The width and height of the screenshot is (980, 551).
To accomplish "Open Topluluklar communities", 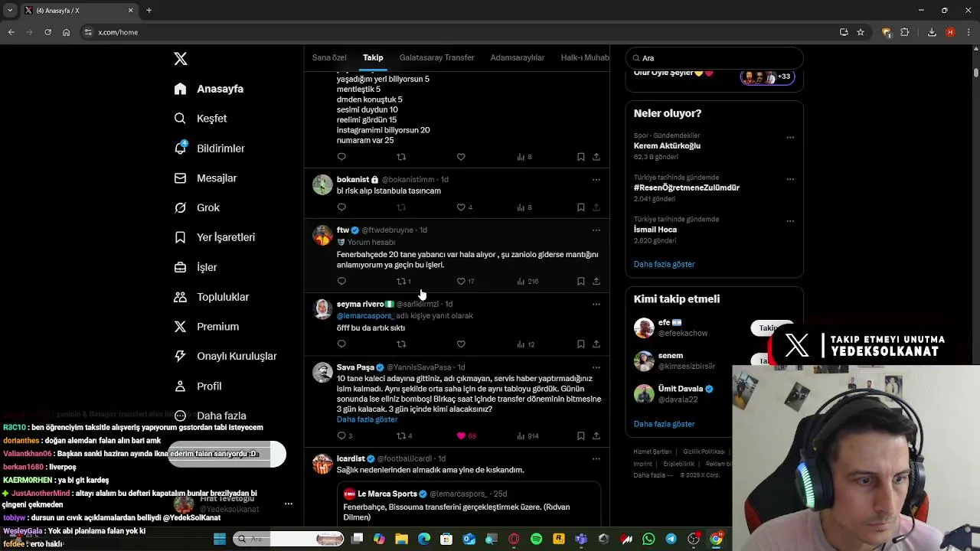I will coord(211,297).
